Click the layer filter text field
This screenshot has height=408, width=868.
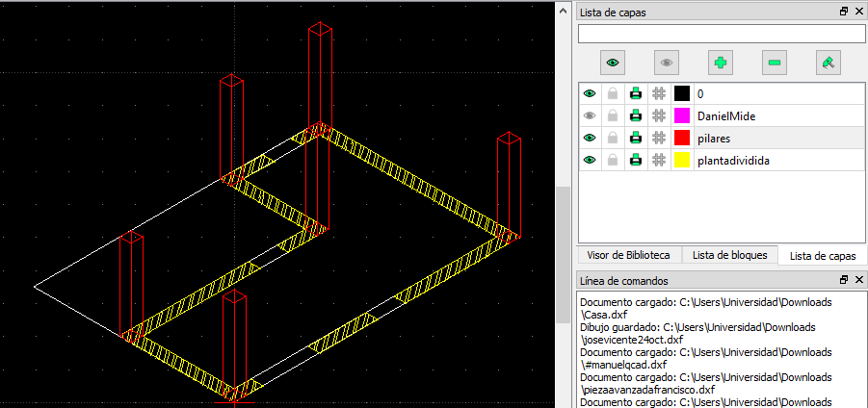tap(722, 34)
